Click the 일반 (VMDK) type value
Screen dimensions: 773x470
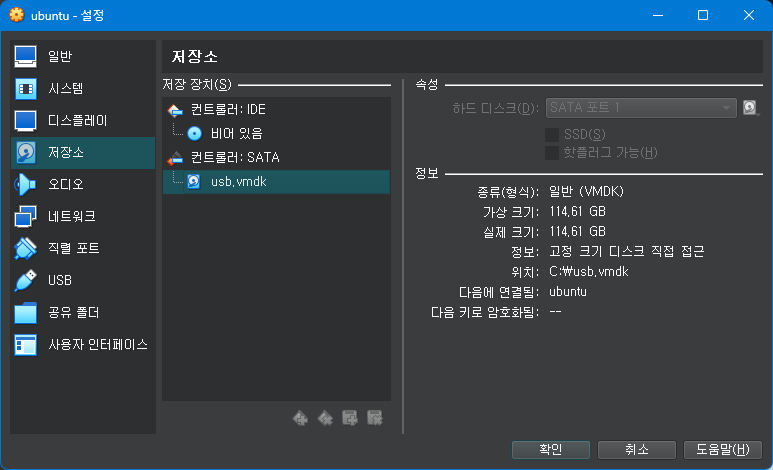click(x=586, y=191)
